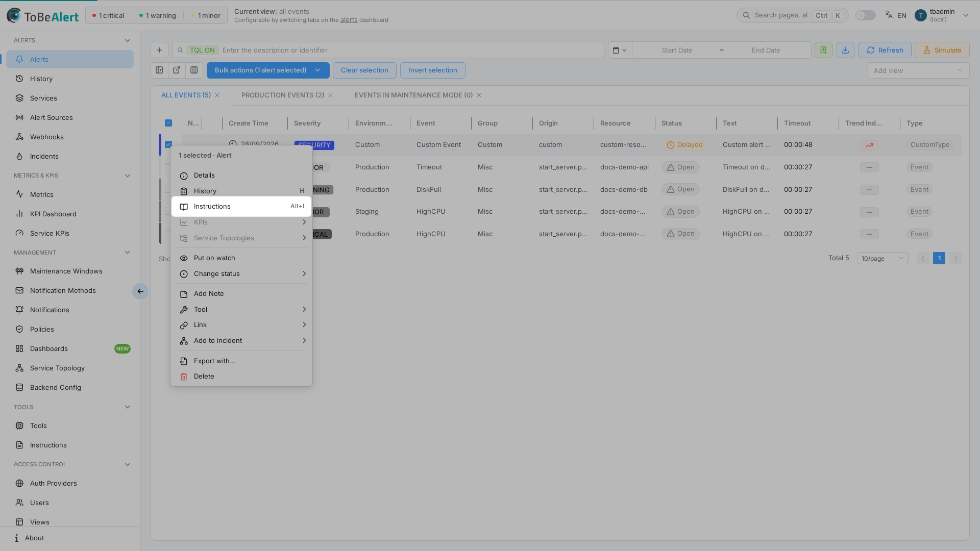This screenshot has width=980, height=551.
Task: Open Alert Sources in sidebar
Action: (70, 117)
